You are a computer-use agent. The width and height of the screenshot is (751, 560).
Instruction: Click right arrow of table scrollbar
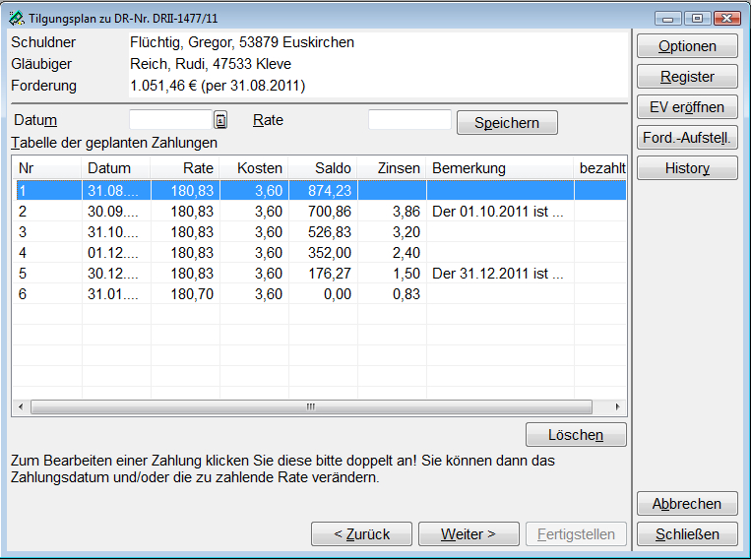(x=617, y=406)
